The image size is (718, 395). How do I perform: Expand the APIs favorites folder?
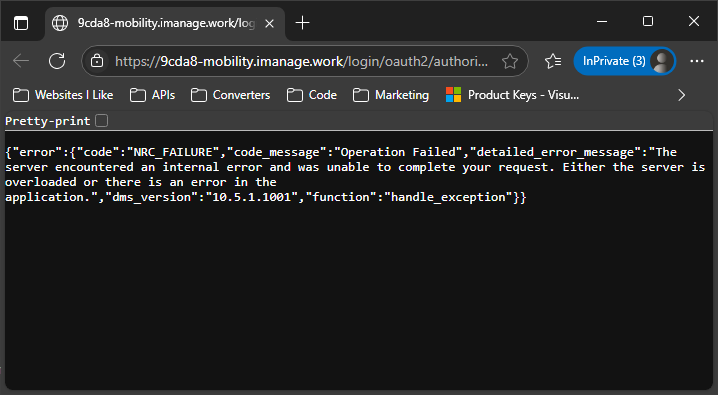point(152,95)
